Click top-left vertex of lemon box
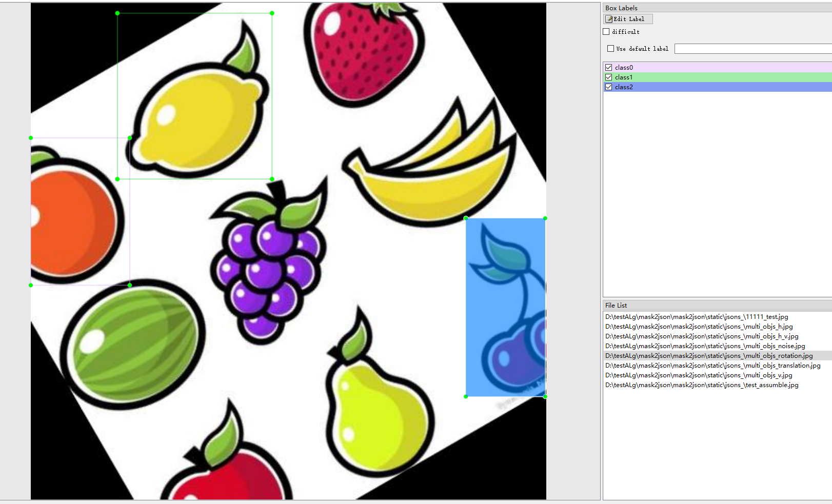 (x=117, y=13)
